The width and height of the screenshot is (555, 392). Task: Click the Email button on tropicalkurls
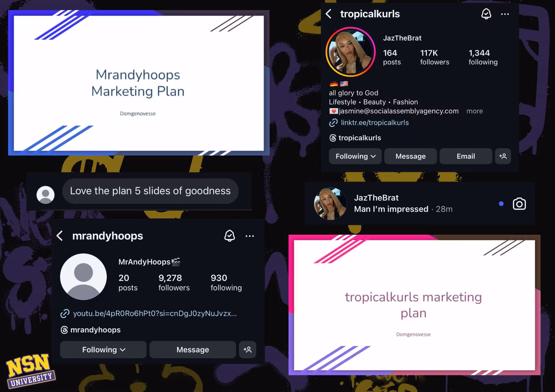(466, 156)
